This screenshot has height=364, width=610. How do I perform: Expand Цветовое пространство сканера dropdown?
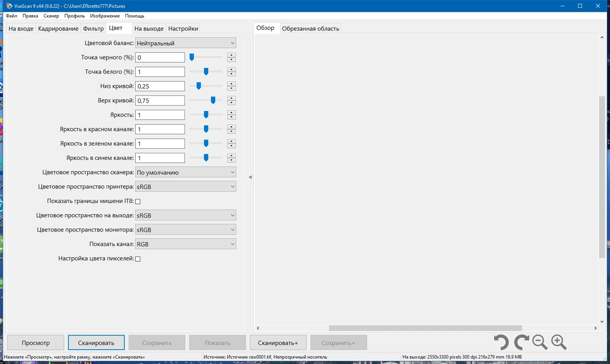[186, 172]
